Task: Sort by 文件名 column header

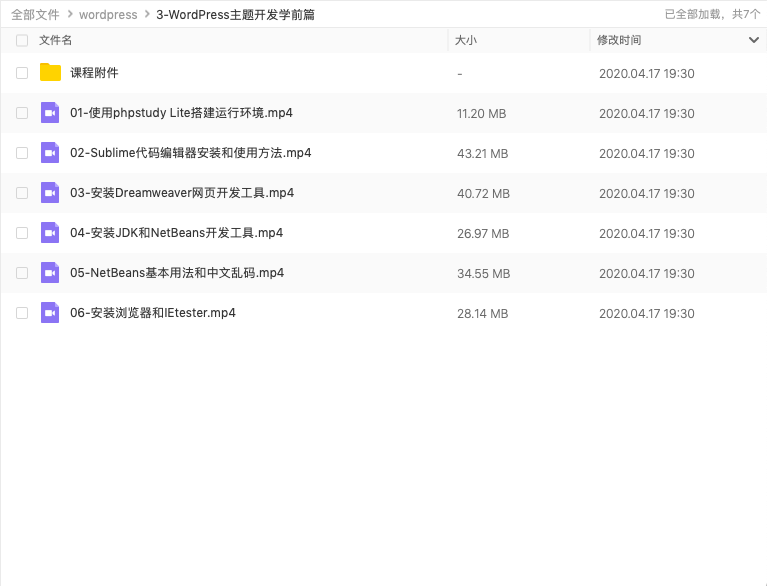Action: tap(55, 40)
